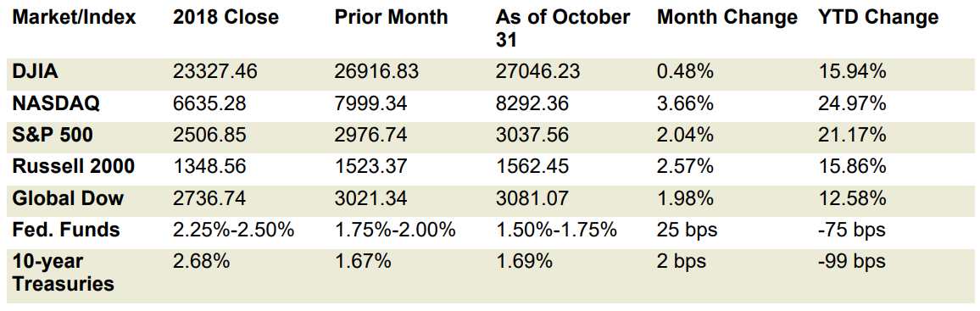Select the As of October 31 header

pyautogui.click(x=563, y=28)
